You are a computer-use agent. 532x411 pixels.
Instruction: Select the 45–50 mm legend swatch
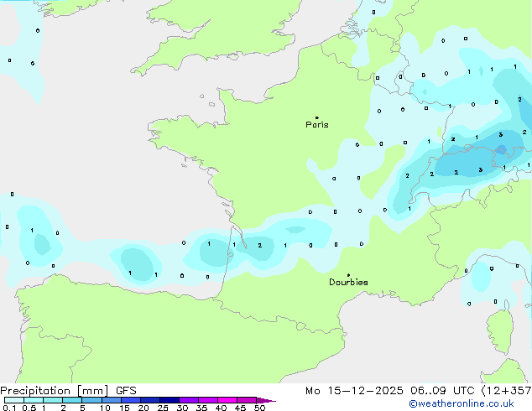point(247,400)
